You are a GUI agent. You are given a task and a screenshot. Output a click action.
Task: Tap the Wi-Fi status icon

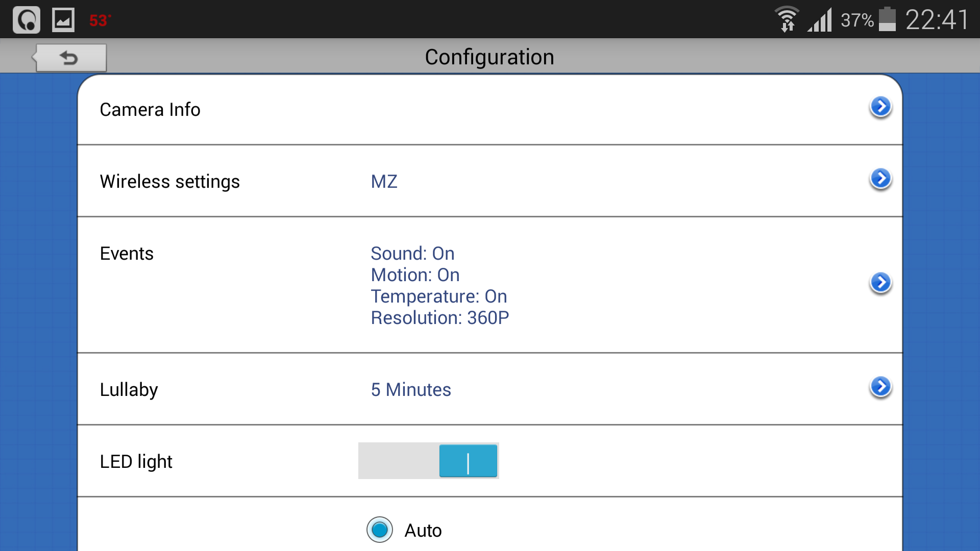click(787, 19)
